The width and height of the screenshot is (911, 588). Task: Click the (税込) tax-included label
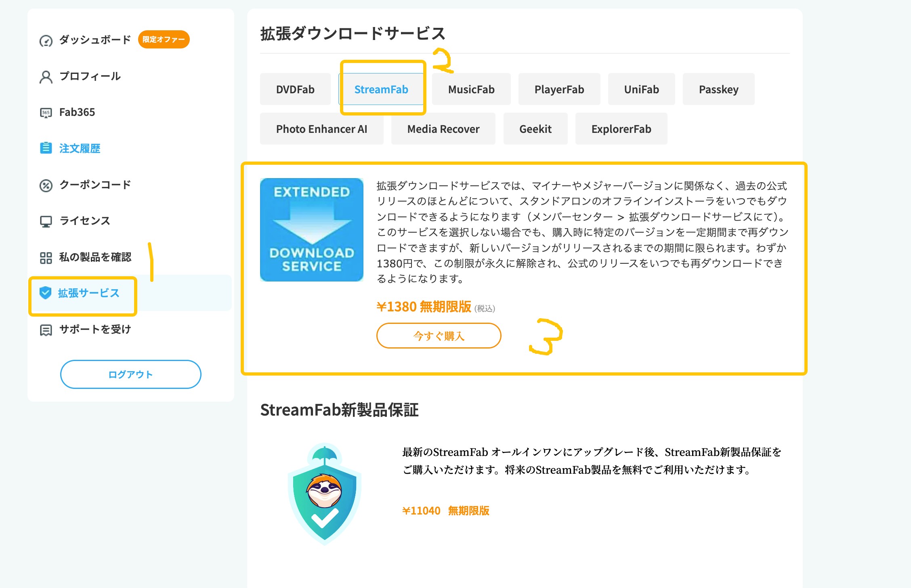click(485, 309)
